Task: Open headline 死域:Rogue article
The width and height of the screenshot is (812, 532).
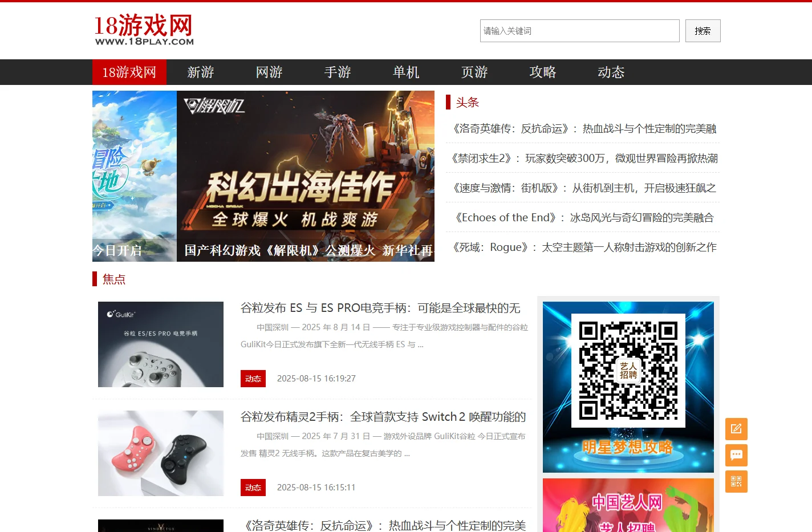Action: (584, 247)
